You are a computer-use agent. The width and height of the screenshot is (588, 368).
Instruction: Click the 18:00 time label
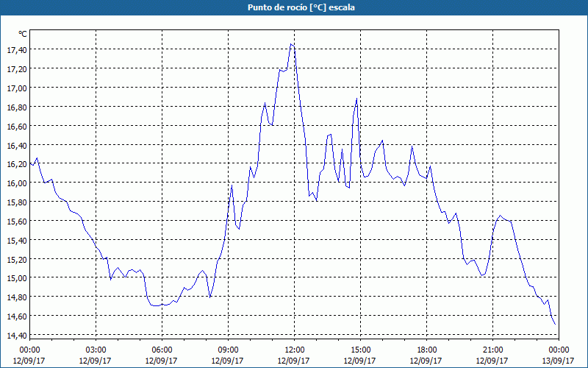point(427,350)
